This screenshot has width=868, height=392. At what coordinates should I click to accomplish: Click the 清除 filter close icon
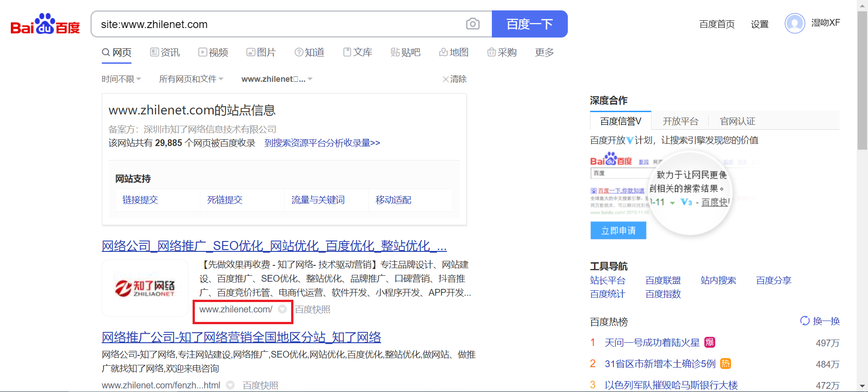(445, 79)
